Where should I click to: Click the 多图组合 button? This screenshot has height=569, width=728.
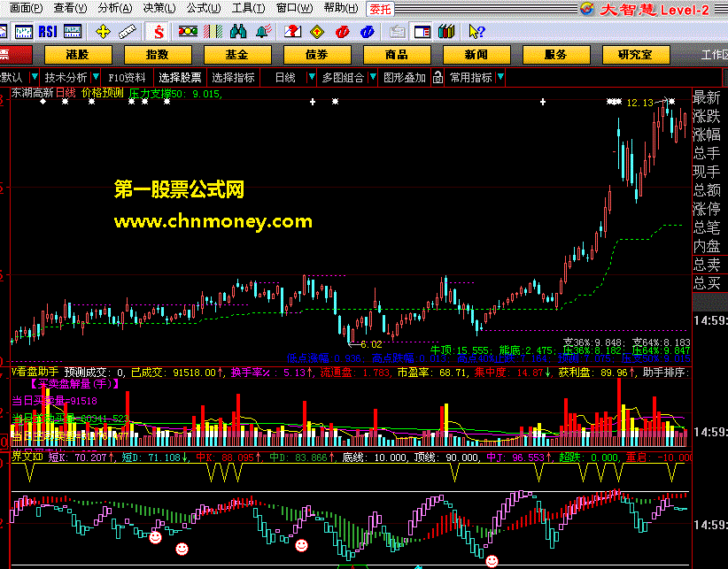pos(343,78)
